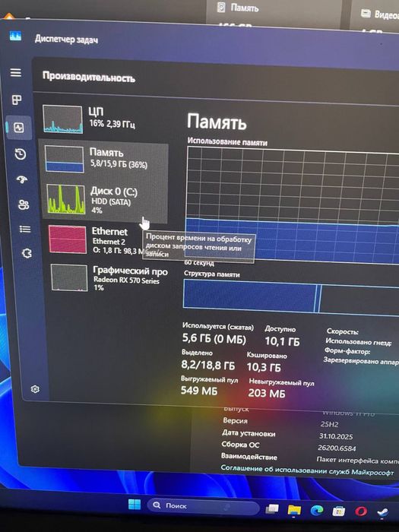Image resolution: width=399 pixels, height=532 pixels.
Task: Click the 5,6 ГБ (0 МБ) in-use value
Action: pos(214,338)
